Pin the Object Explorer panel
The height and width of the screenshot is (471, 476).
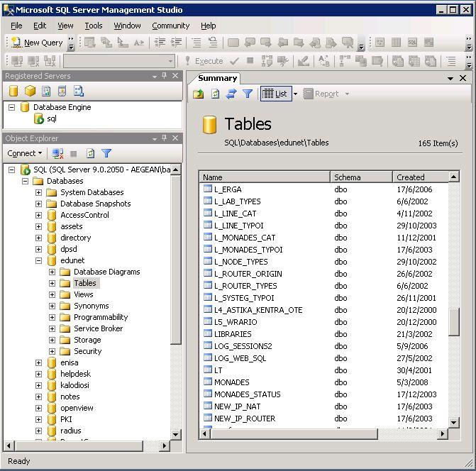(x=165, y=138)
